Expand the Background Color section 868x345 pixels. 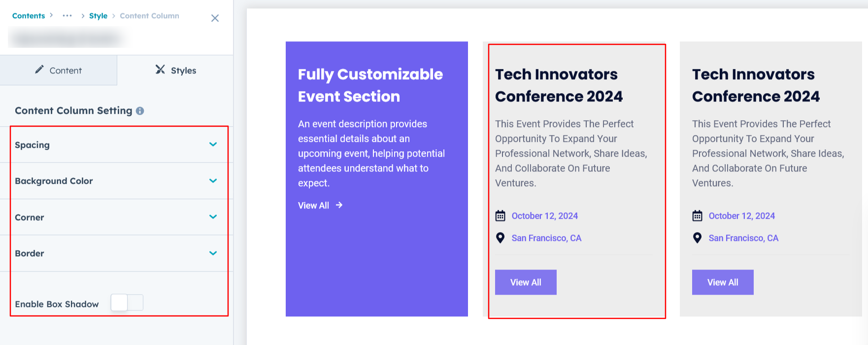click(x=213, y=181)
